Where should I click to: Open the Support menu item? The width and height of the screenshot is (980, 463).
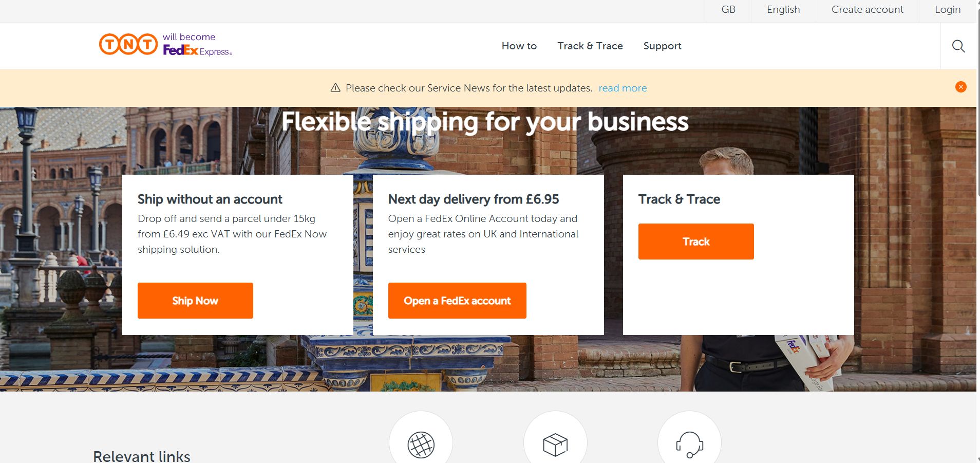tap(662, 46)
